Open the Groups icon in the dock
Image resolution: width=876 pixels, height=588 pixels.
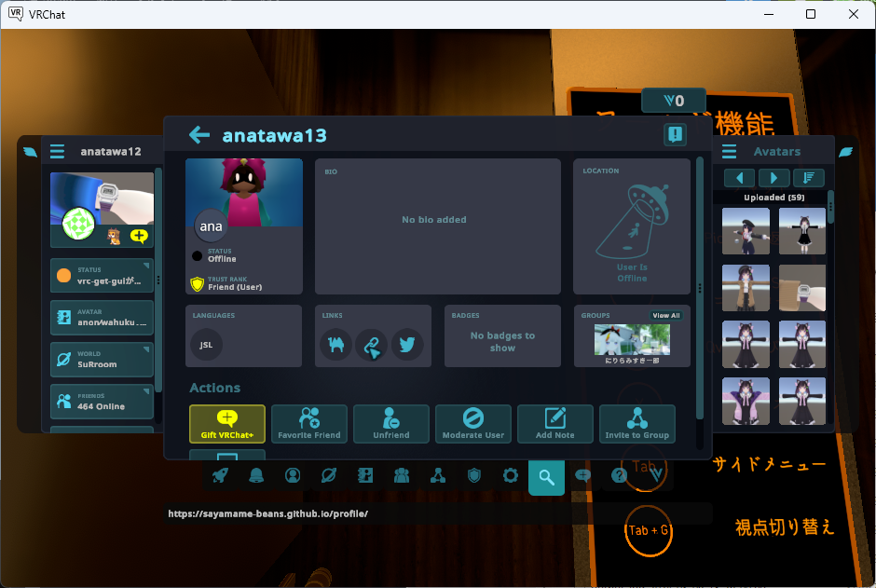click(438, 476)
